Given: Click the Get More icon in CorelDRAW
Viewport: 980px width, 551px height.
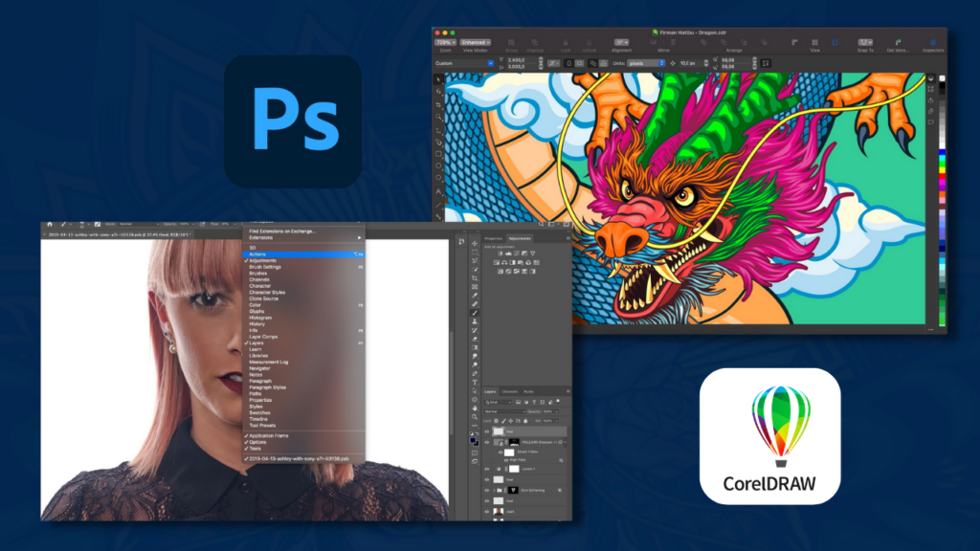Looking at the screenshot, I should [898, 43].
